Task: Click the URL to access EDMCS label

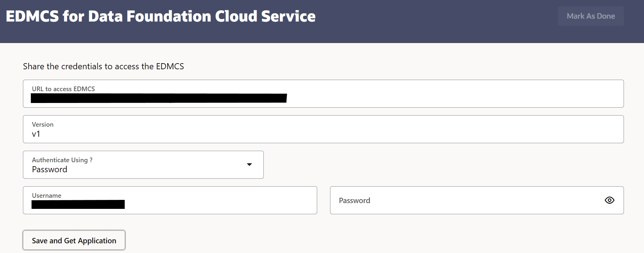Action: [63, 89]
